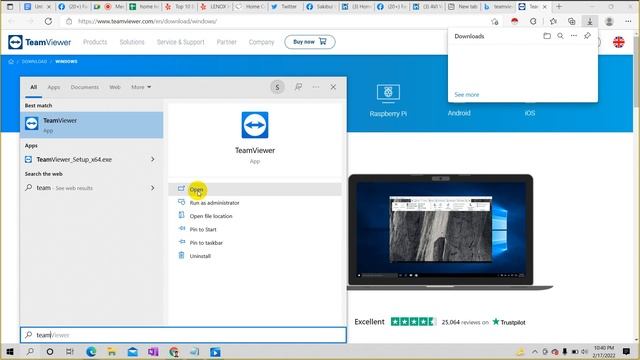Click the DOWNLOAD breadcrumb link
Viewport: 640px width, 360px height.
34,62
